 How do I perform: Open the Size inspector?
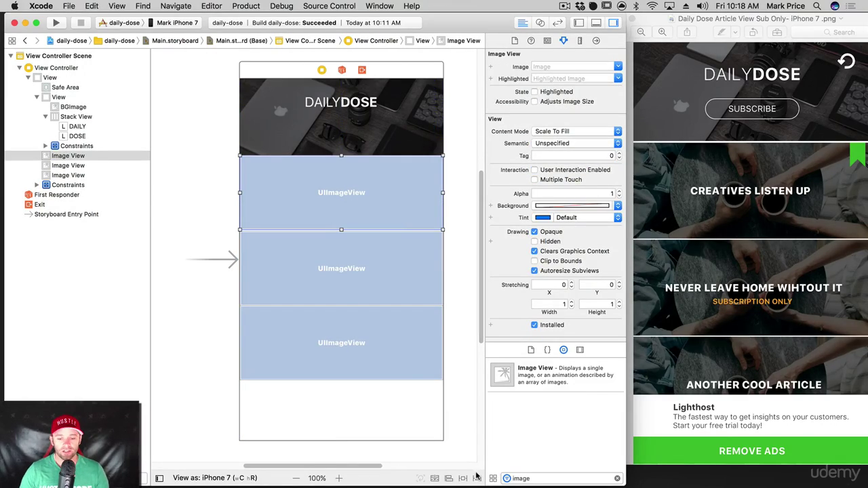pos(580,41)
